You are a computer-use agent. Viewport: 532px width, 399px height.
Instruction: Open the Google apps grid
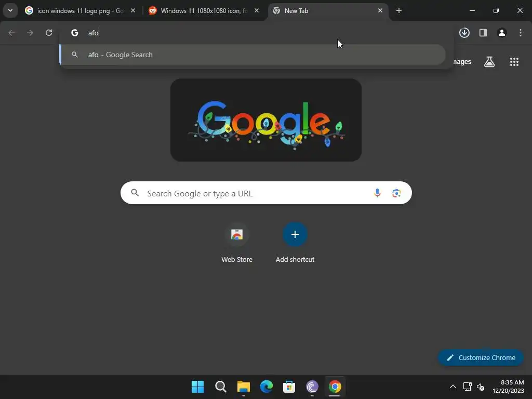[514, 62]
